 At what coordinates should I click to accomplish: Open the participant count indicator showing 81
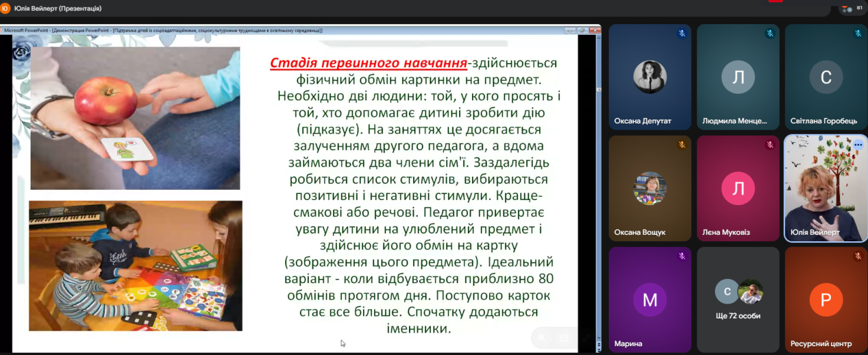851,8
